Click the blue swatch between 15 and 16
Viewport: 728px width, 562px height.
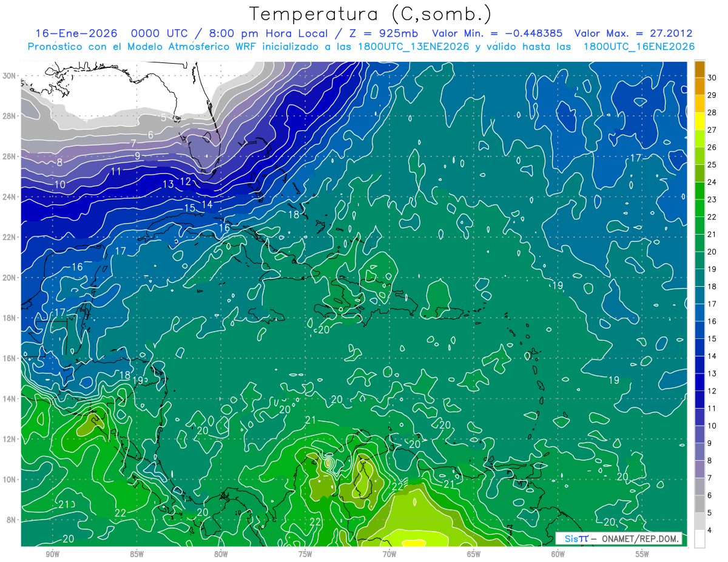[700, 330]
